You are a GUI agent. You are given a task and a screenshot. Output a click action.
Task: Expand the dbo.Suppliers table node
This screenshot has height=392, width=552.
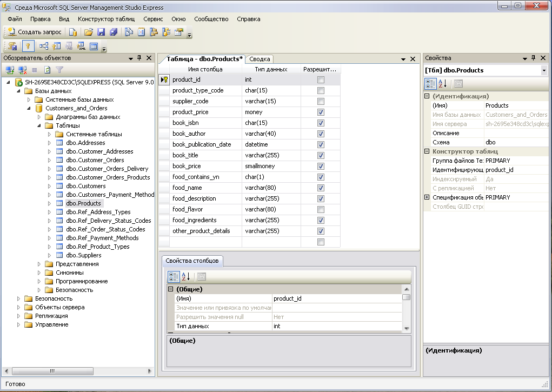(x=49, y=255)
